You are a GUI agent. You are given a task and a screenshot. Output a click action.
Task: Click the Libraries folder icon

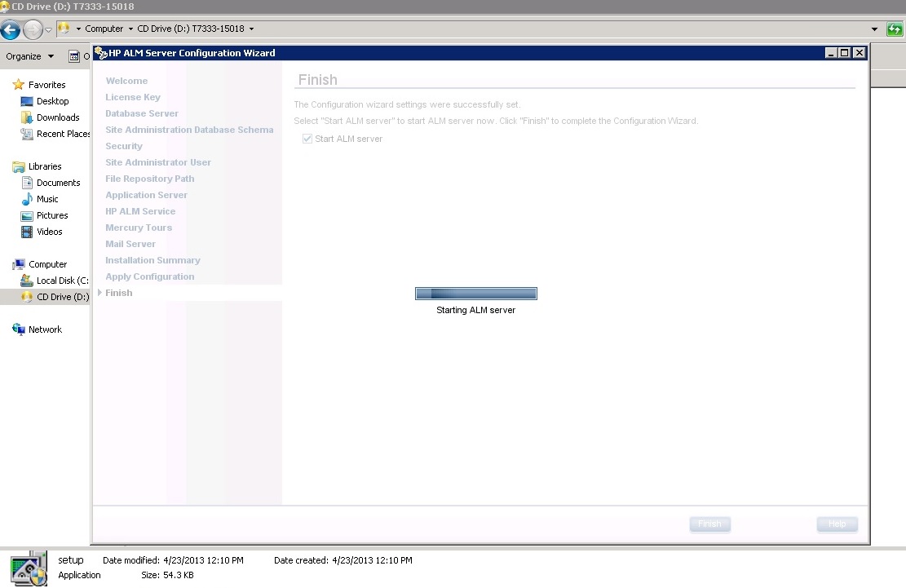(19, 166)
